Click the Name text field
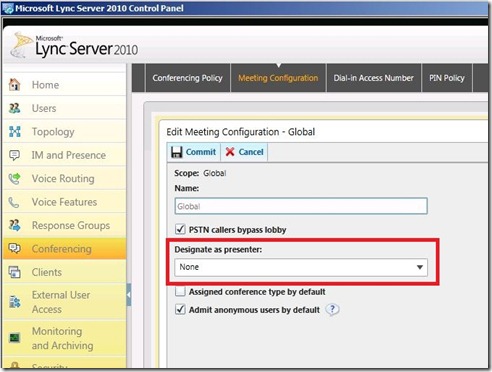492x372 pixels. (301, 206)
